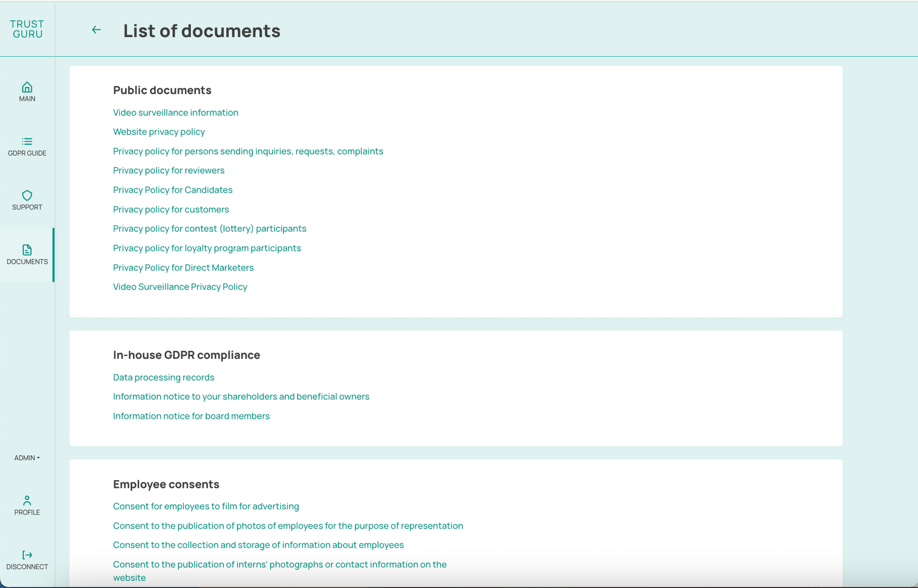Open Consent for employees to film for advertising
918x588 pixels.
click(x=206, y=506)
